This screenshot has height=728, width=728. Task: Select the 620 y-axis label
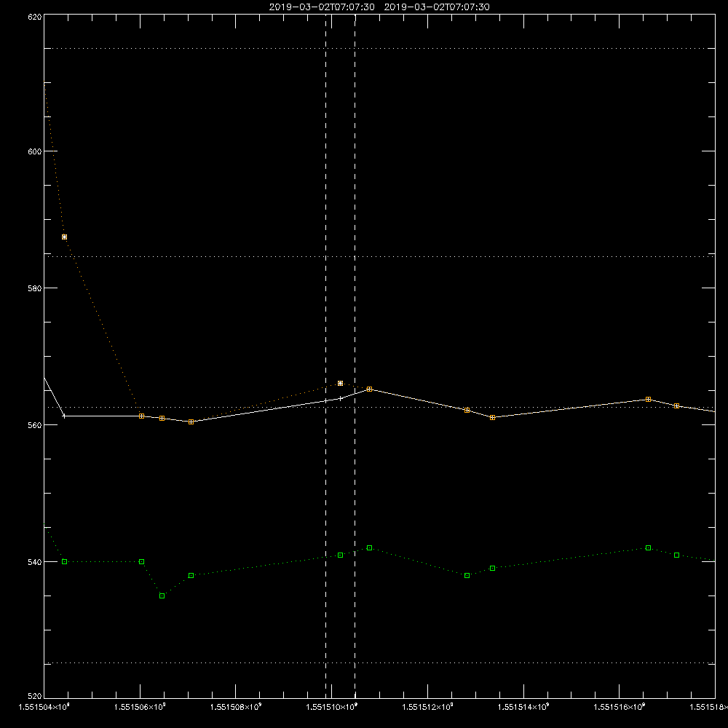35,17
